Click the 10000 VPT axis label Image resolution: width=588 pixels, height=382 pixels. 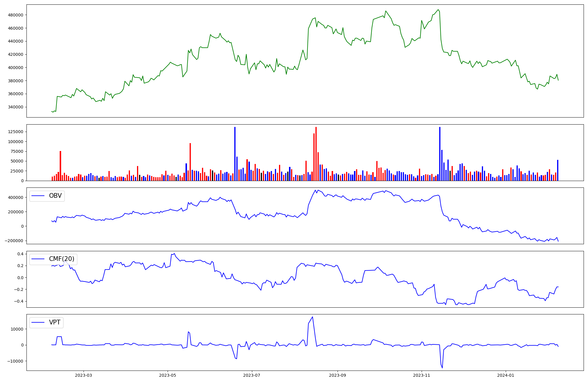coord(17,329)
